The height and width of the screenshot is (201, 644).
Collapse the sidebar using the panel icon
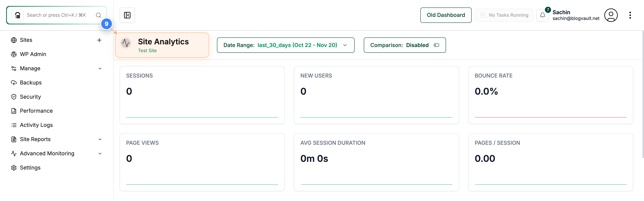point(127,15)
